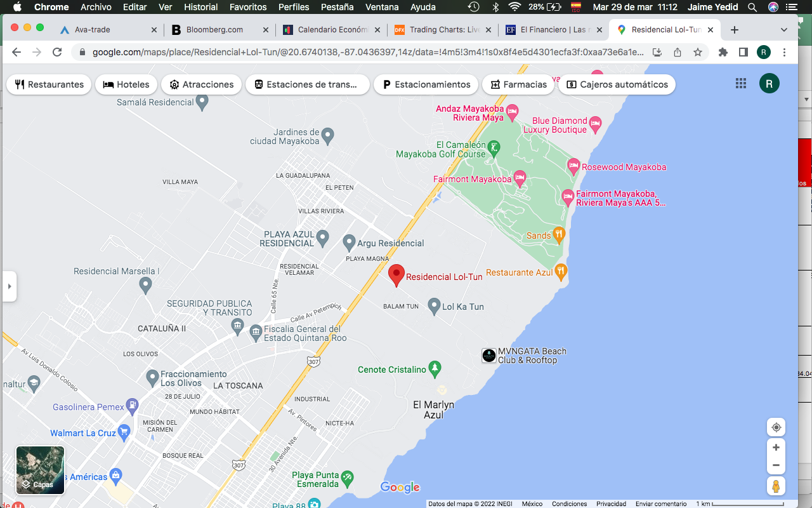Screen dimensions: 812x508
Task: Click the address bar URL field
Action: [368, 52]
